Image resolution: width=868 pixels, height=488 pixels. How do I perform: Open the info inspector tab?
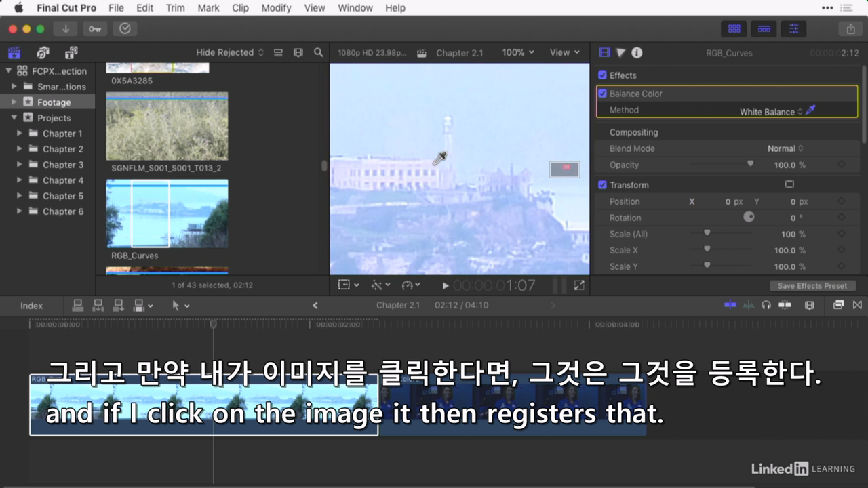[x=637, y=52]
